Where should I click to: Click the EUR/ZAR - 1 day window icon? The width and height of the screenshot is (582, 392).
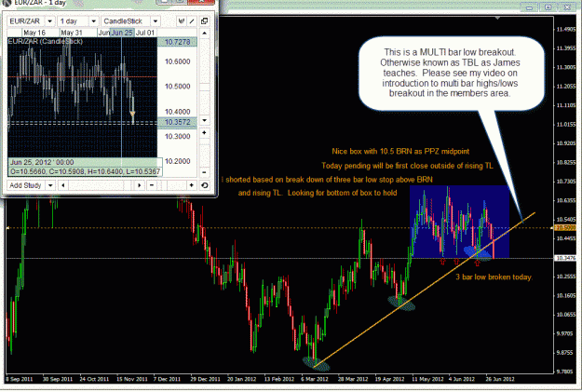click(7, 3)
